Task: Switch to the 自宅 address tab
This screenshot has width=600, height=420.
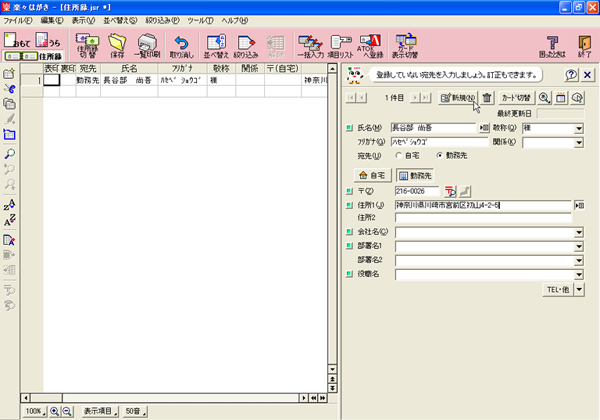Action: [370, 174]
